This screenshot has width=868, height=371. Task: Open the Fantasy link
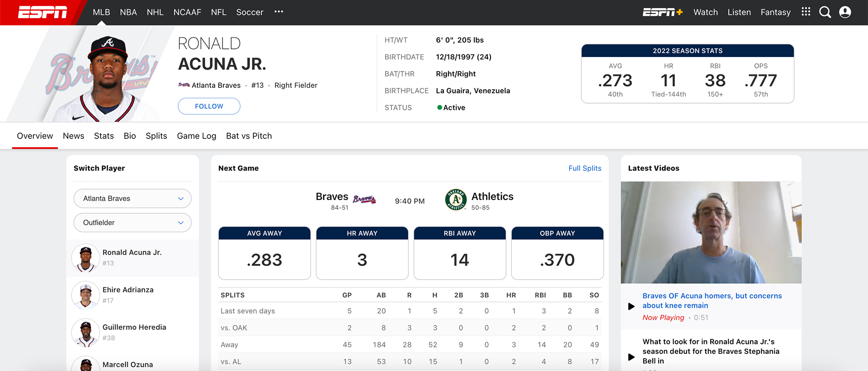(x=775, y=12)
